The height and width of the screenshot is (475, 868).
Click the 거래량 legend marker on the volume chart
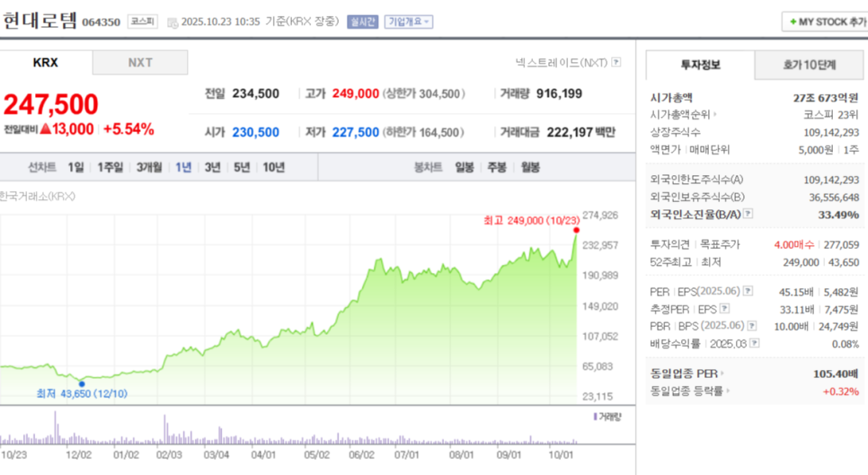(x=595, y=417)
